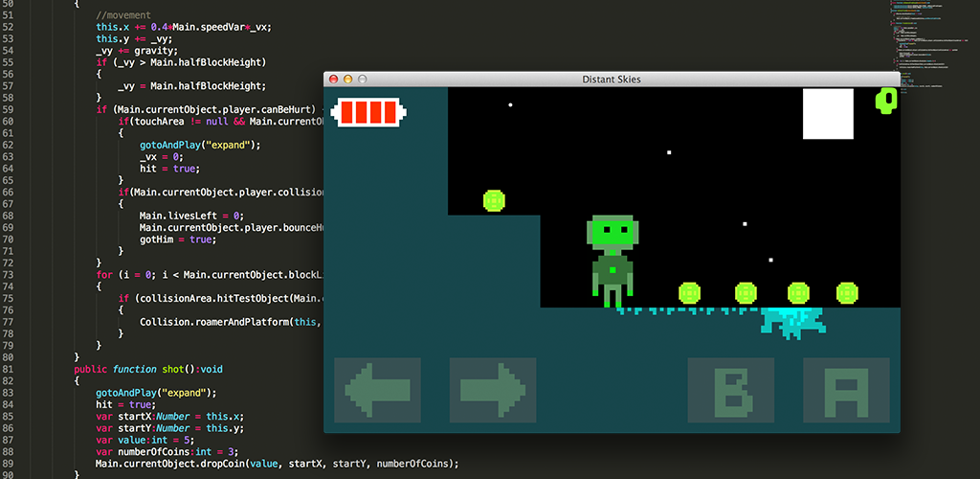980x479 pixels.
Task: Zoom the Distant Skies window
Action: 364,80
